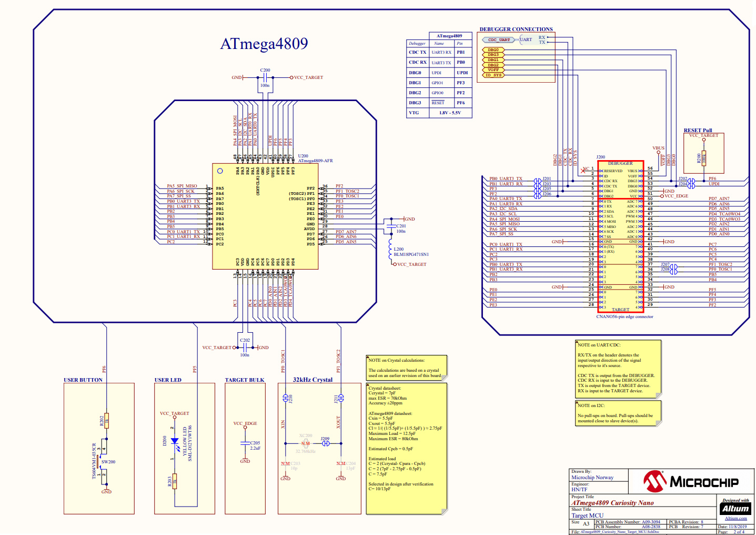This screenshot has width=756, height=535.
Task: Select the crystal symbol XC200
Action: 306,443
